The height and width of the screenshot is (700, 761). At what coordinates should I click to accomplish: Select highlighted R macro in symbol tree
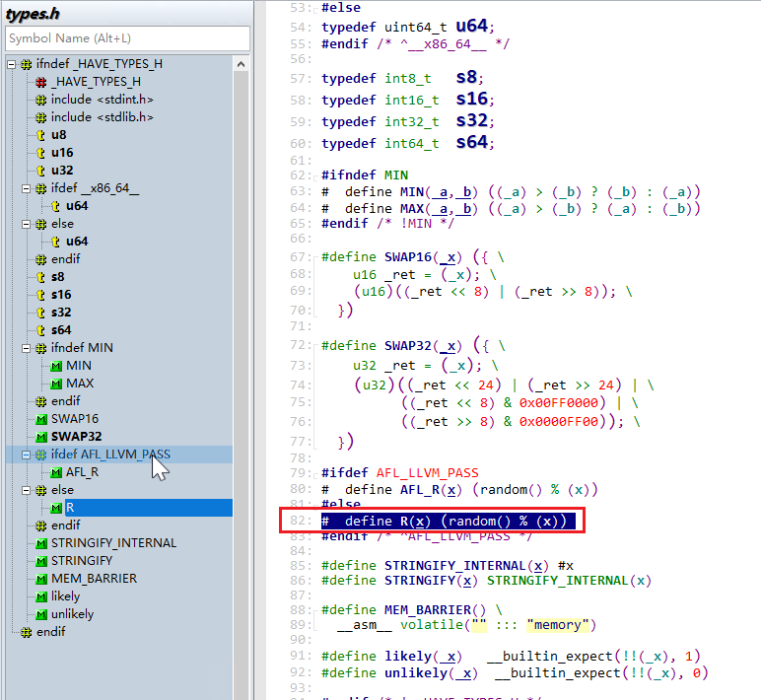[x=149, y=508]
